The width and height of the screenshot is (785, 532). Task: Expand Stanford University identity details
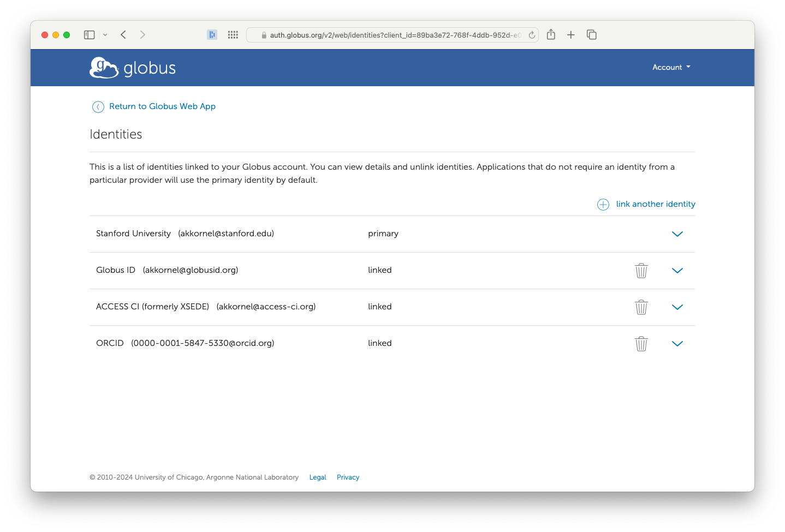pos(677,234)
